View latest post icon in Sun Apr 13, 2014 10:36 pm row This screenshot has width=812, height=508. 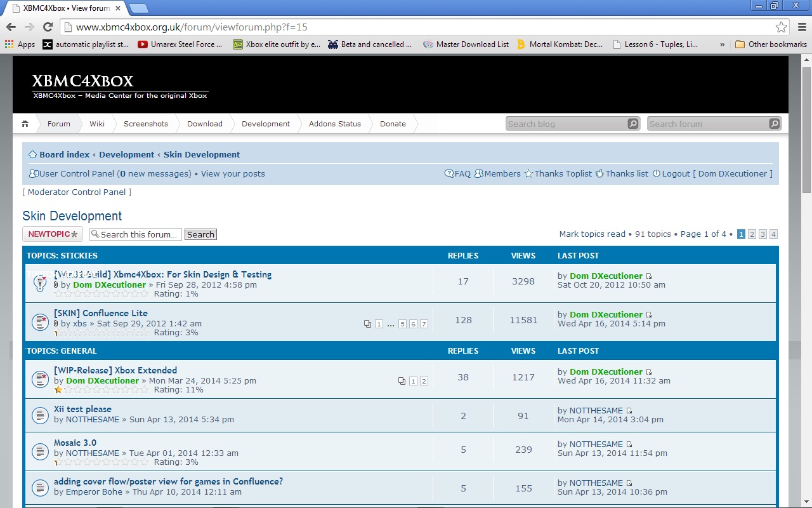point(629,483)
